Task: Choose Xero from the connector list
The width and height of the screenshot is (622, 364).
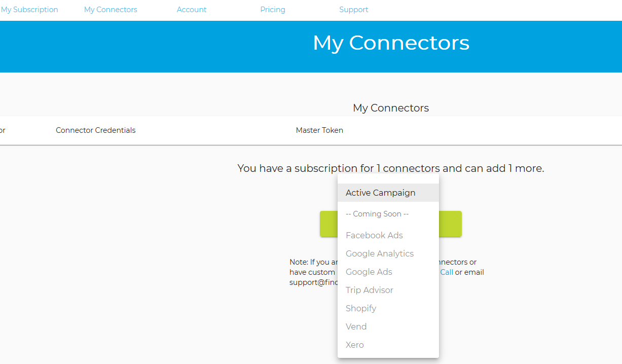Action: pyautogui.click(x=388, y=345)
